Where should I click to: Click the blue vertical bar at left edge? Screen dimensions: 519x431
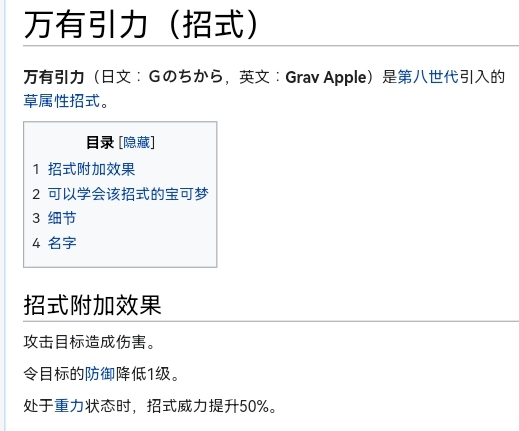3,215
